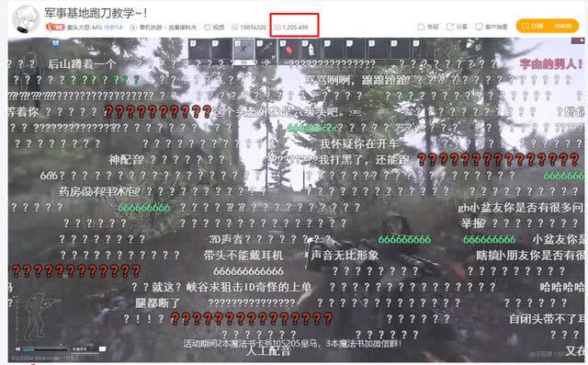Screen dimensions: 588x365
Task: Click the 分享 share icon
Action: pos(450,27)
